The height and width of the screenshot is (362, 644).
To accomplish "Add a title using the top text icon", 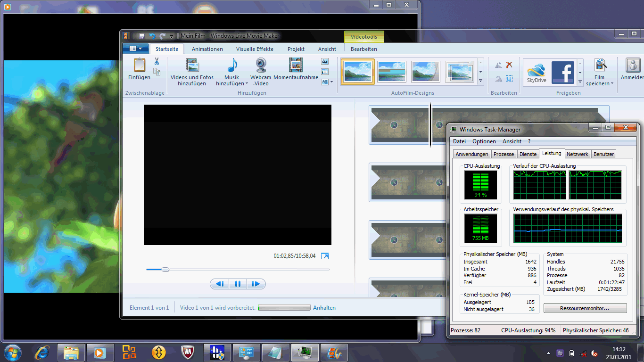I will pyautogui.click(x=325, y=61).
